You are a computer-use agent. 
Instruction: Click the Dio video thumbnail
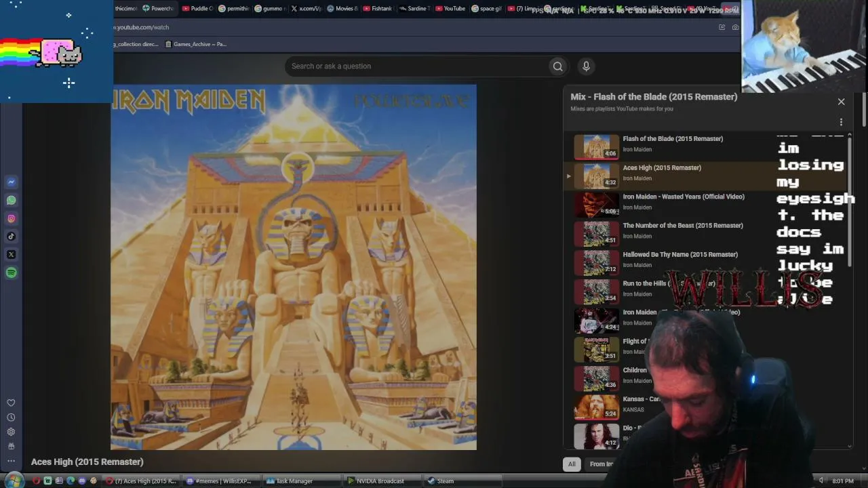597,436
